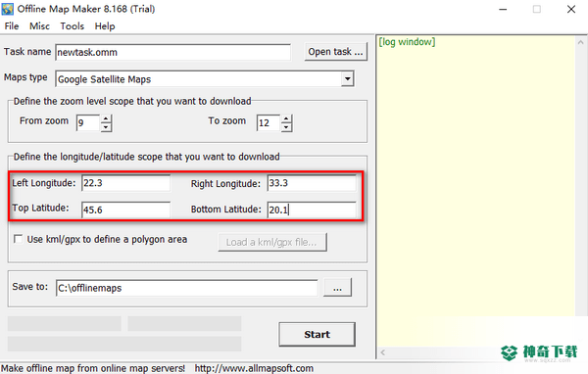Image resolution: width=588 pixels, height=374 pixels.
Task: Click the Right Longitude field showing 33.3
Action: [312, 183]
